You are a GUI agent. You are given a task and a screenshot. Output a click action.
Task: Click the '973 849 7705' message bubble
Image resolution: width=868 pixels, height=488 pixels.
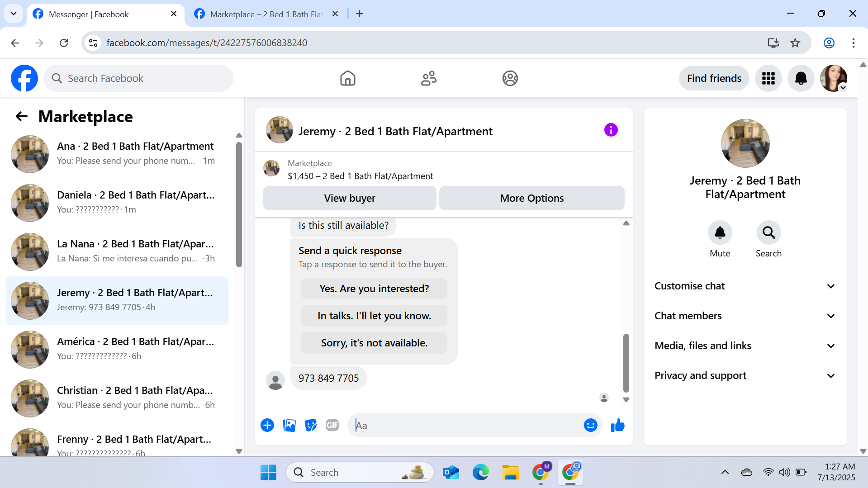click(x=328, y=378)
